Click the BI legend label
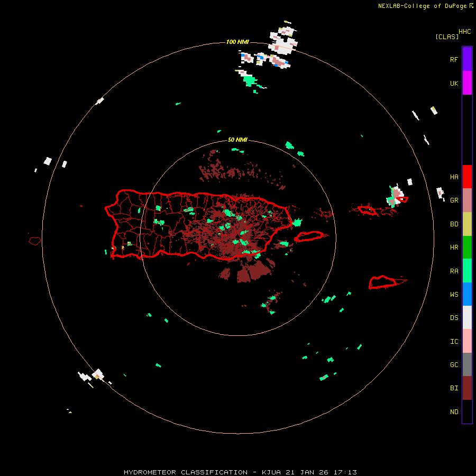Screen dimensions: 476x476 [454, 388]
